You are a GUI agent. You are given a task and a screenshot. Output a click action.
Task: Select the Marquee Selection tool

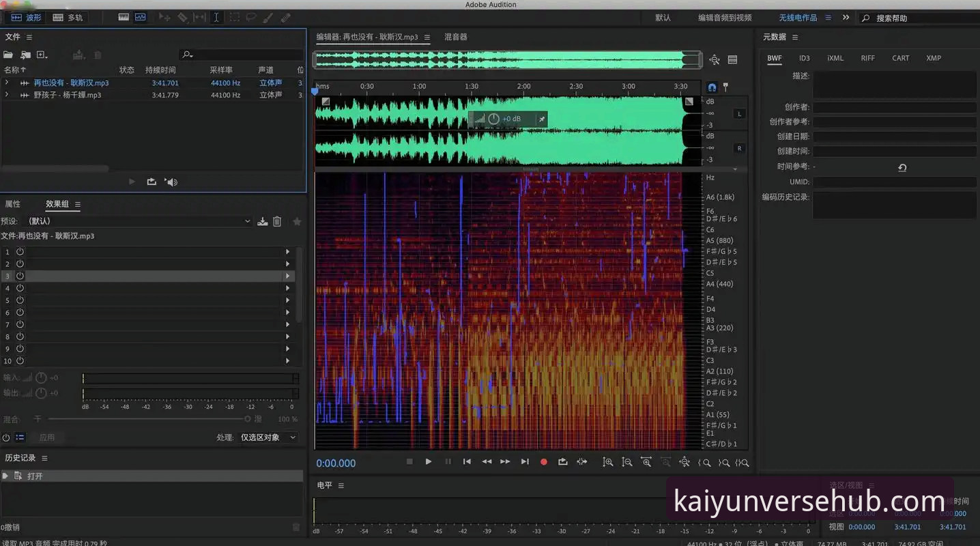click(233, 18)
